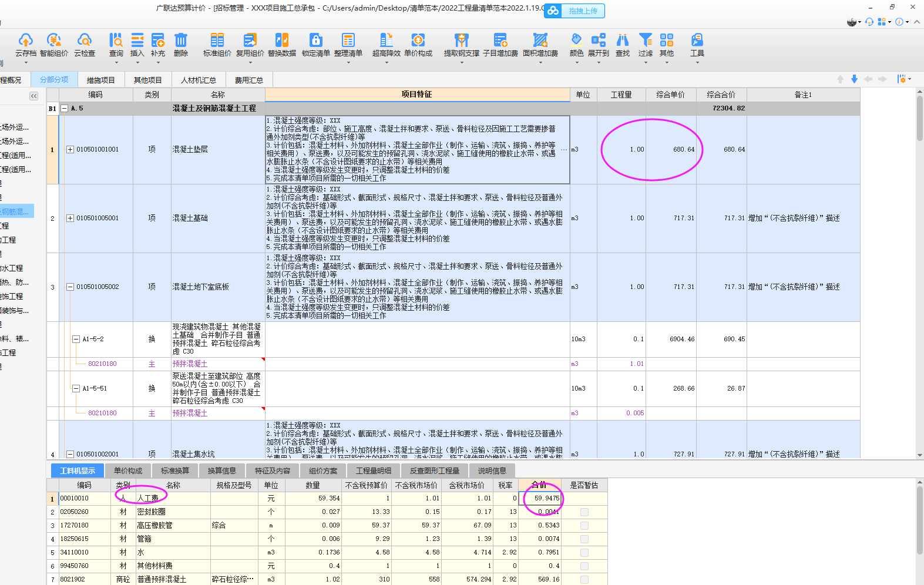924x585 pixels.
Task: Switch to 人材机汇总 tab
Action: tap(198, 80)
